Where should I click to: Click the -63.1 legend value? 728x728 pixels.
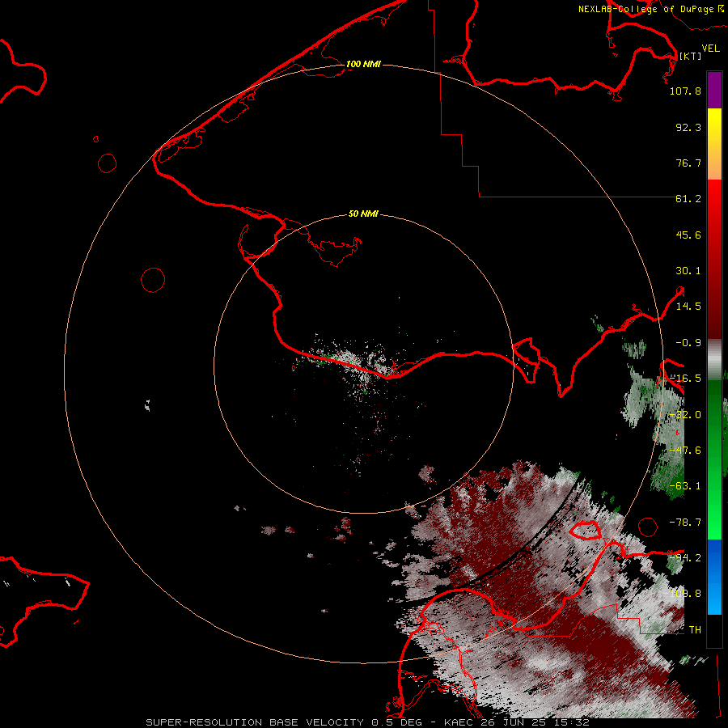[x=685, y=486]
